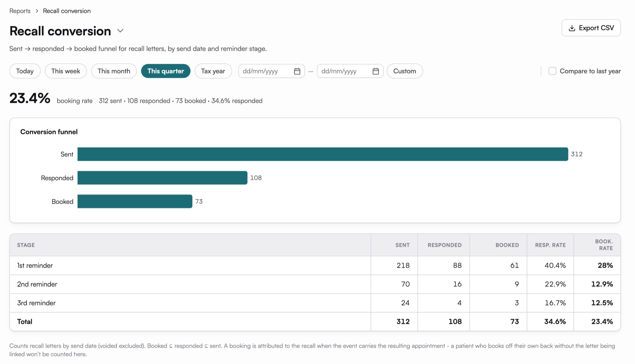
Task: Open the end date calendar picker icon
Action: point(376,71)
